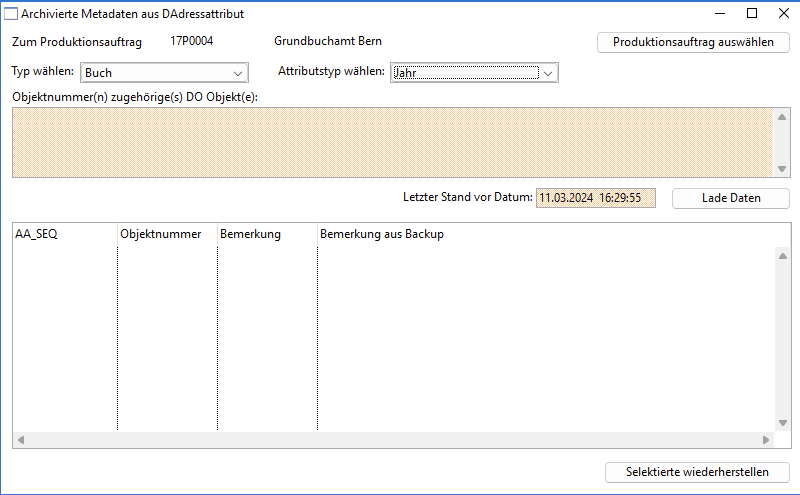This screenshot has height=495, width=800.
Task: Click the up arrow of the results table scrollbar
Action: (x=782, y=255)
